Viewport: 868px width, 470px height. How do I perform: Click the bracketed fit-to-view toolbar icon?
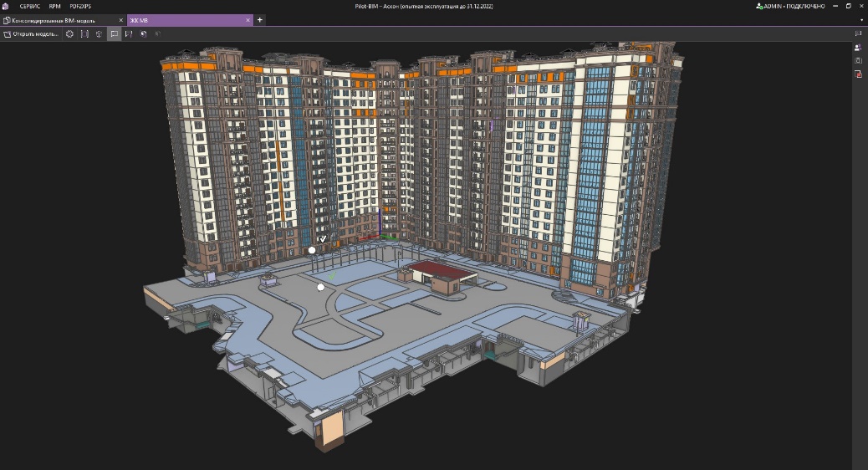click(x=84, y=34)
